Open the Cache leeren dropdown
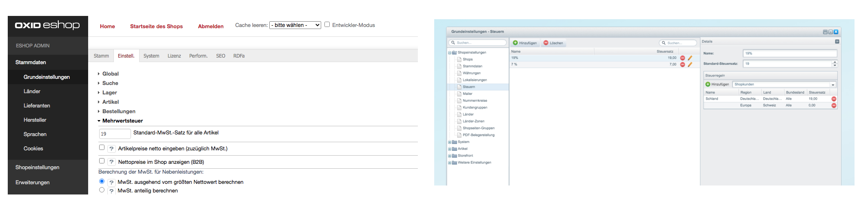 (295, 25)
